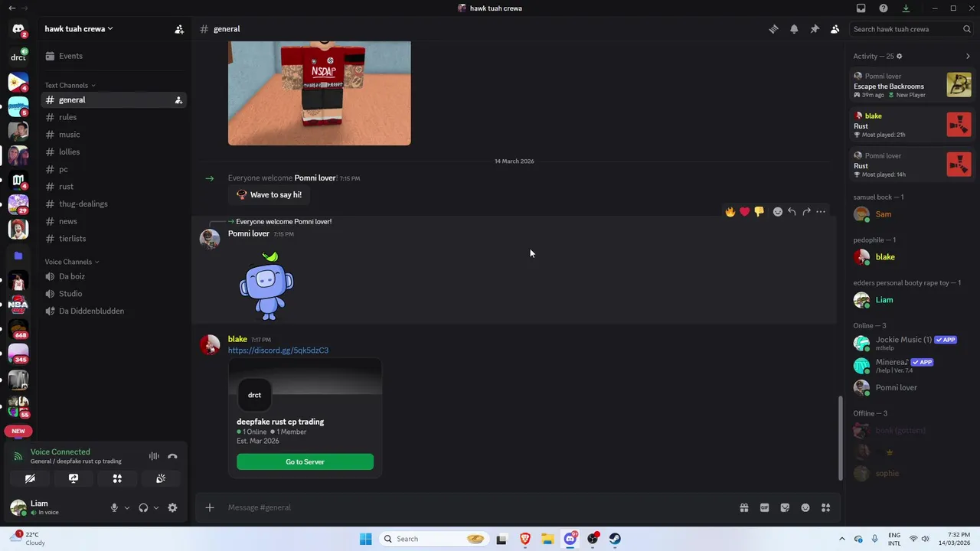React with the red heart emoji

(x=744, y=212)
